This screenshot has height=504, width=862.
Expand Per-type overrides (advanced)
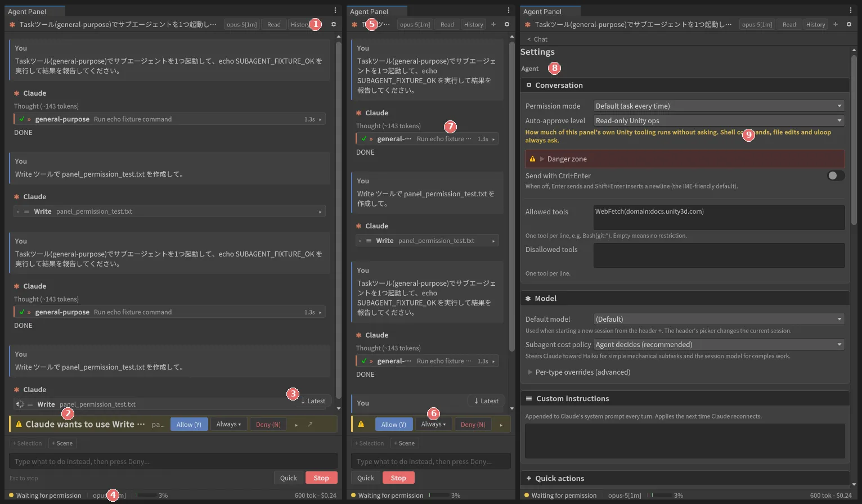click(x=578, y=372)
